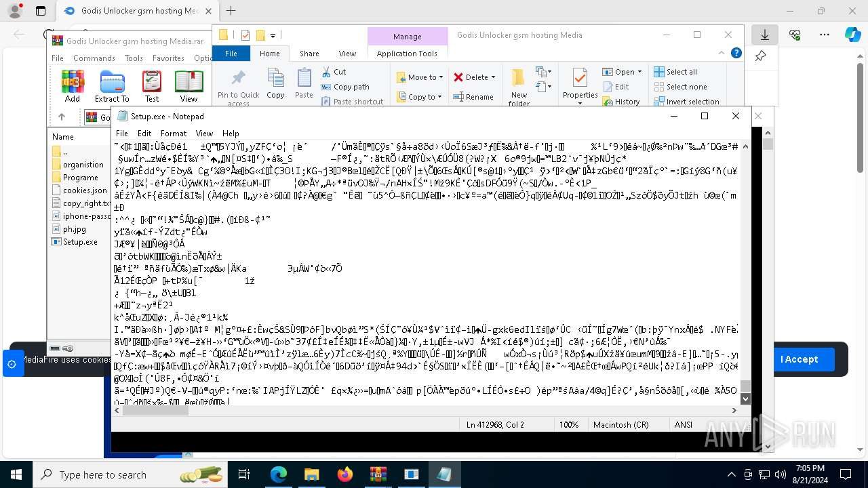Screen dimensions: 868x488
Task: Open Edge Settings and more menu
Action: [825, 35]
